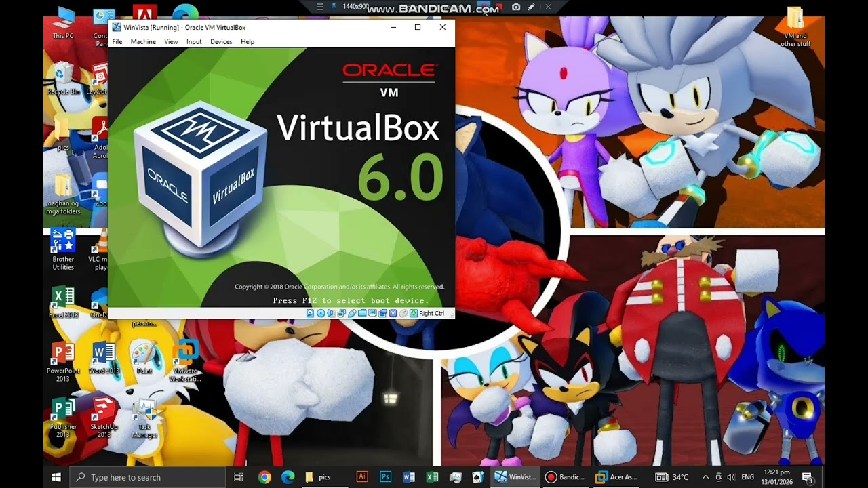Open Google Chrome from the taskbar
Screen dimensions: 868x488
pos(264,477)
